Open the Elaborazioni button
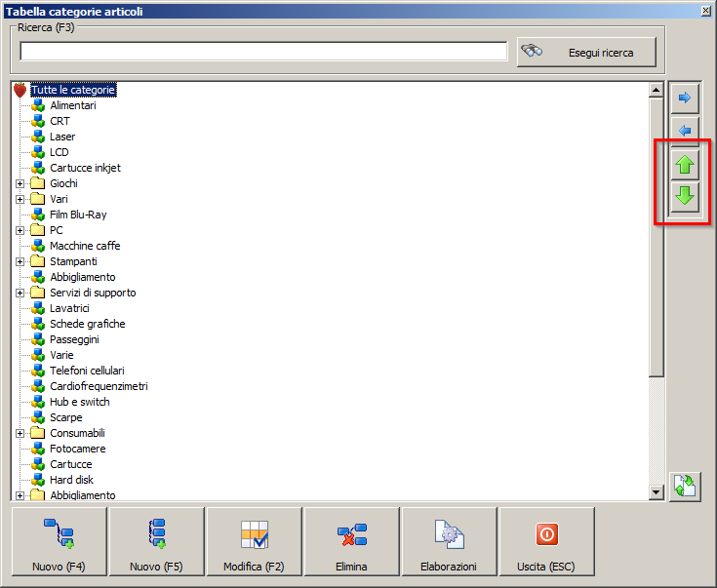This screenshot has height=588, width=717. 449,541
